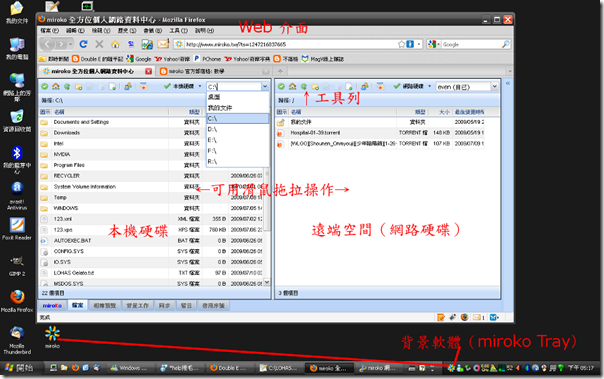Image resolution: width=604 pixels, height=379 pixels.
Task: Choose 我的文件 in the drive dropdown list
Action: click(x=238, y=108)
